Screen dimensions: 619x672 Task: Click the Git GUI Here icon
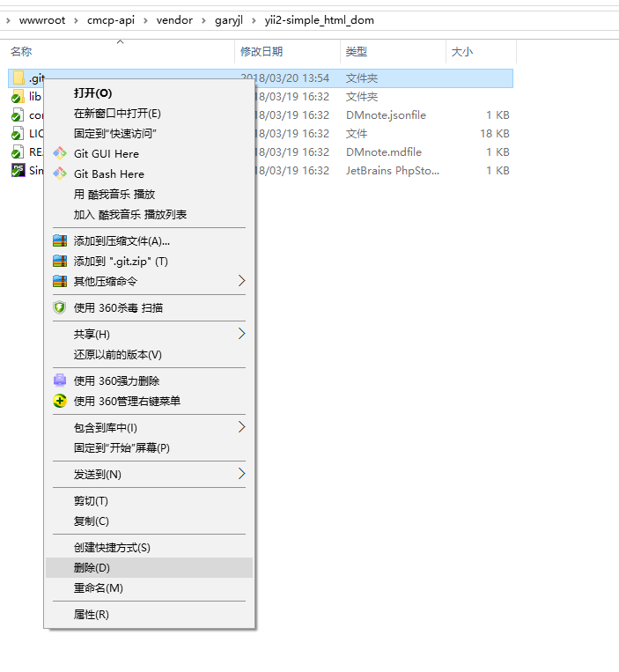[60, 153]
